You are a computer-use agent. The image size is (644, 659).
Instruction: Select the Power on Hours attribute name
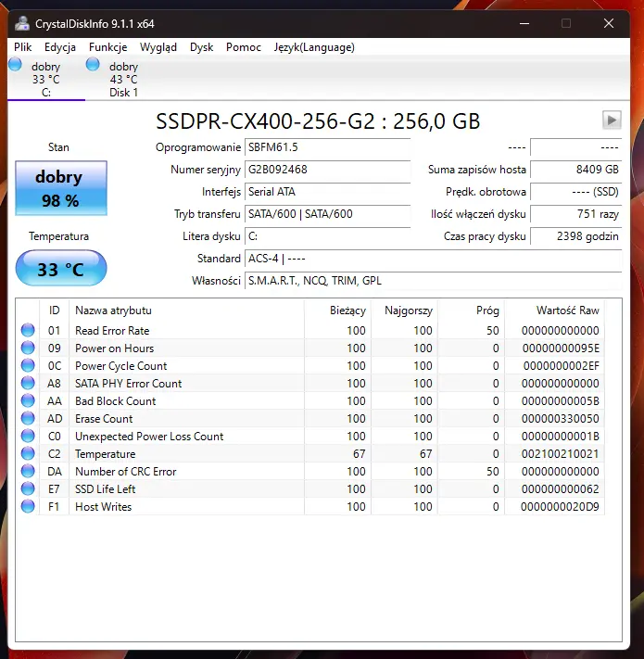coord(114,349)
